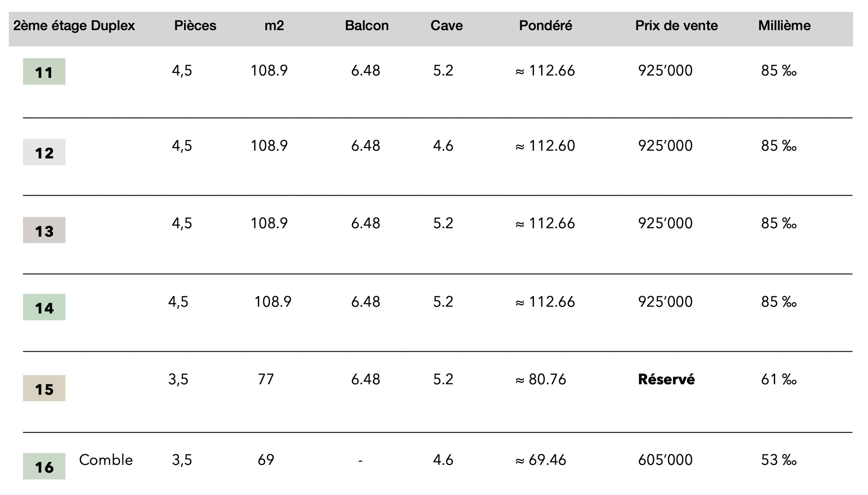Click the apartment 13 number badge
This screenshot has width=868, height=495.
click(44, 230)
